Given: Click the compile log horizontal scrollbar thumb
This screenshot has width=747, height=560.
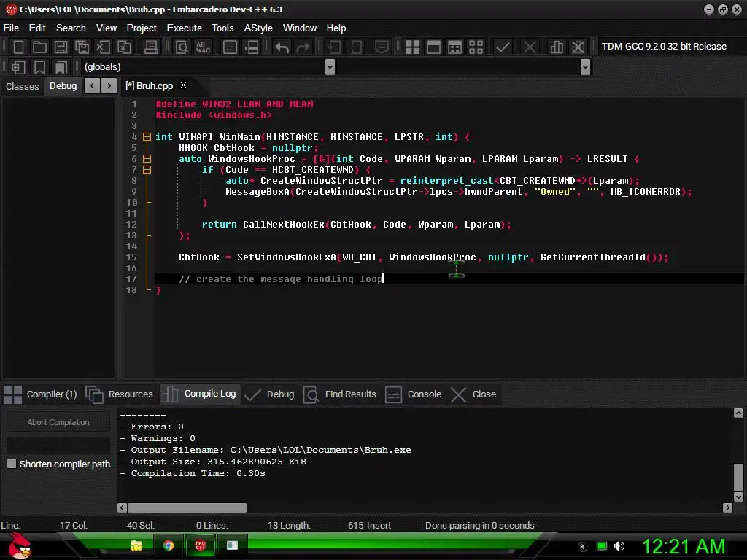Looking at the screenshot, I should [187, 507].
